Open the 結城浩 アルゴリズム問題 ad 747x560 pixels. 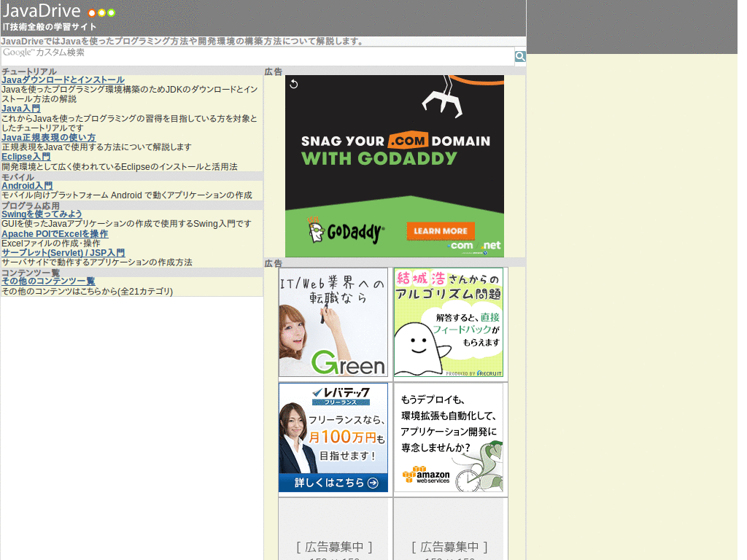tap(449, 322)
